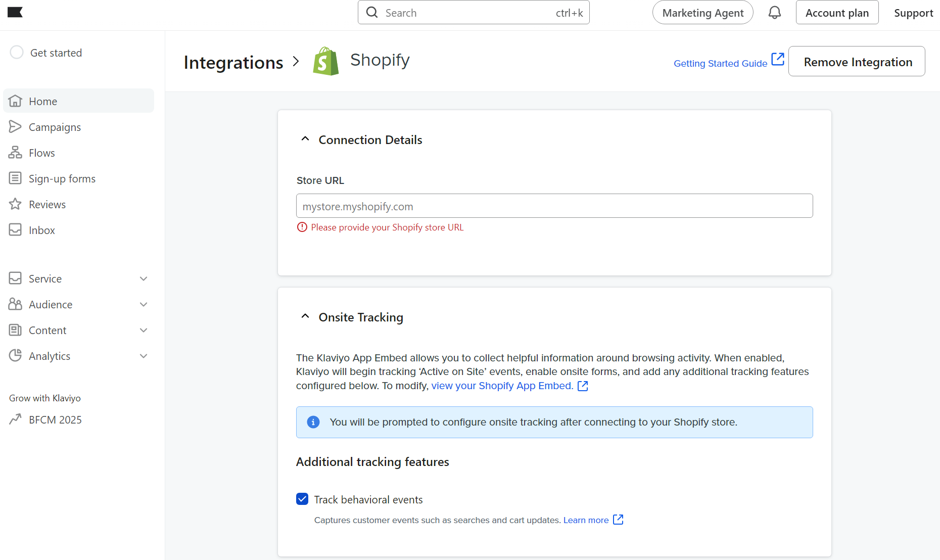
Task: Open the notifications bell
Action: (775, 12)
